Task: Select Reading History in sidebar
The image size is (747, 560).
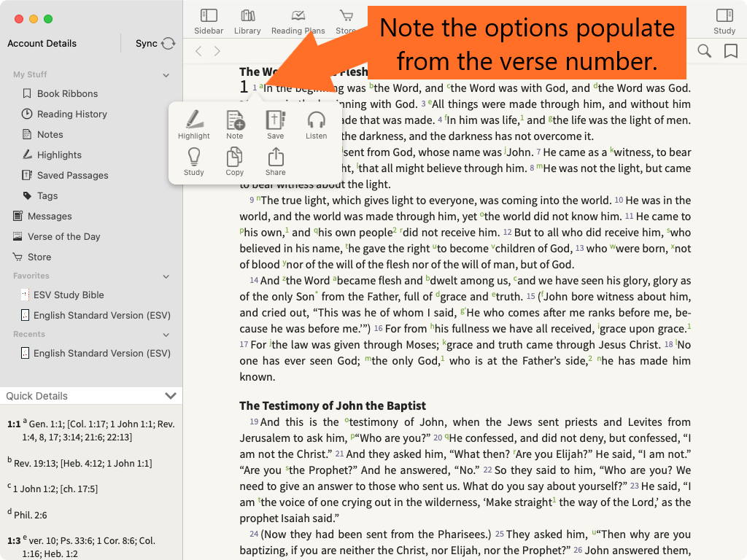Action: point(71,114)
